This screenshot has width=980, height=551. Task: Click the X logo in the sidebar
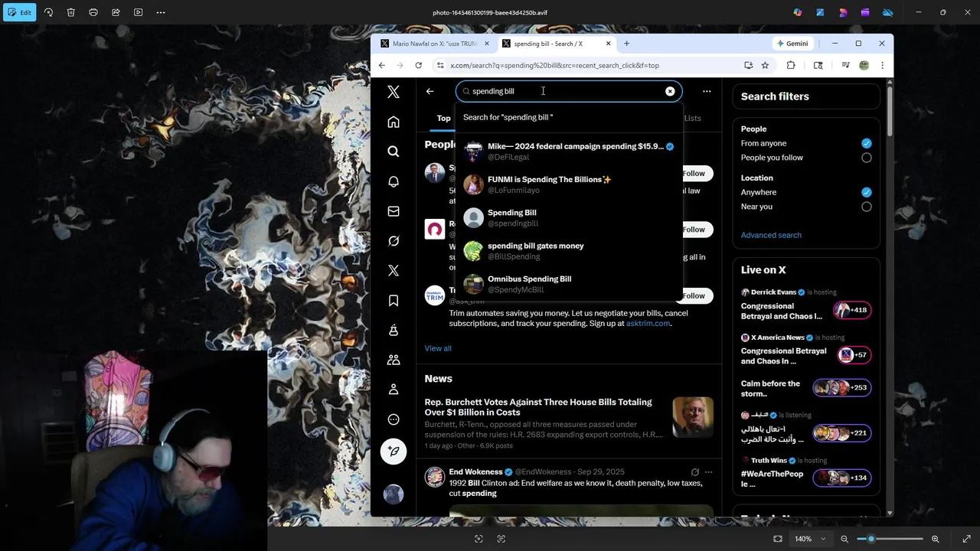click(x=393, y=92)
